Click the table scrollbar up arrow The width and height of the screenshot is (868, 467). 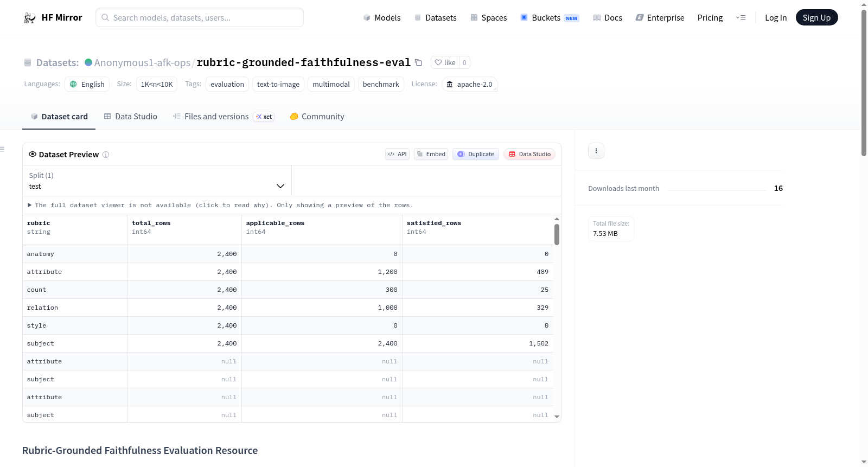[557, 219]
